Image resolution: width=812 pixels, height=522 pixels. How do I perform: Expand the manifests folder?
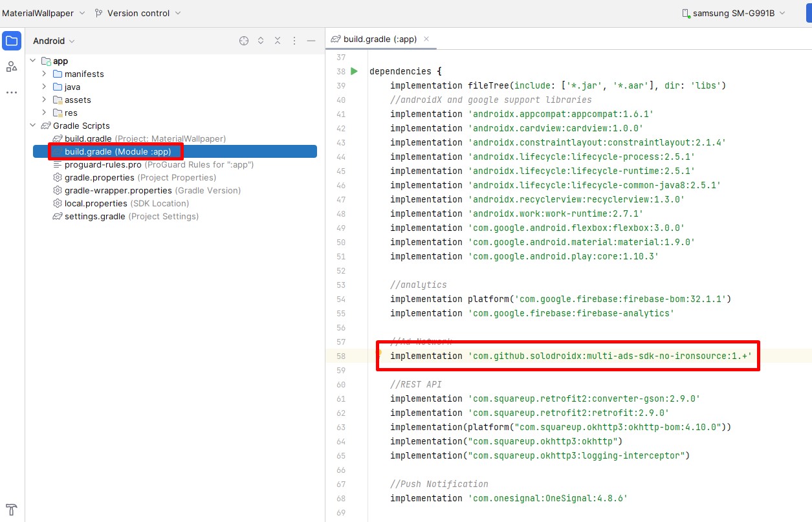[44, 74]
